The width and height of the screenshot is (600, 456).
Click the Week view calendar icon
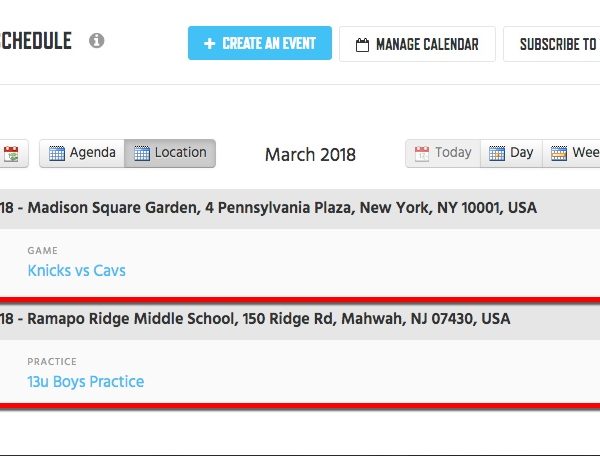(x=559, y=154)
